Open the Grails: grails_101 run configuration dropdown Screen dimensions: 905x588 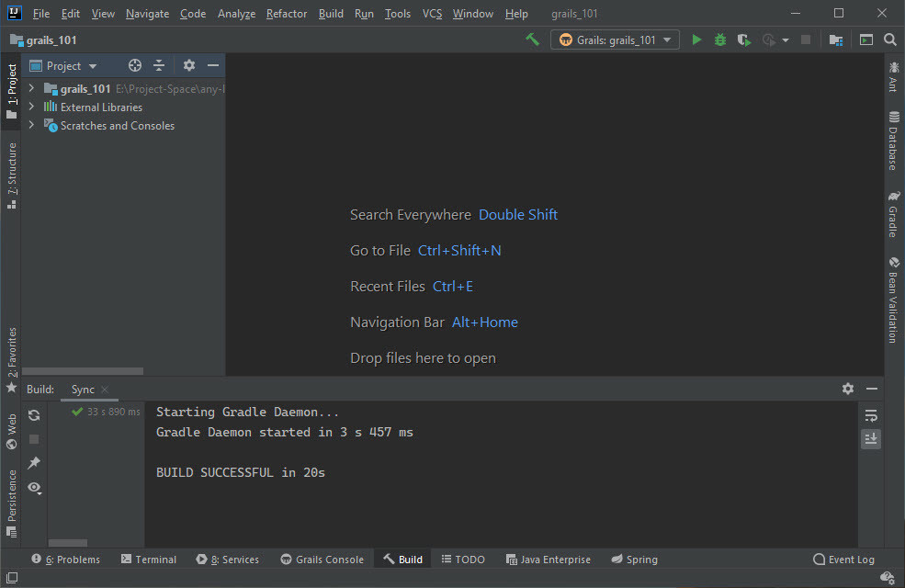(x=615, y=40)
